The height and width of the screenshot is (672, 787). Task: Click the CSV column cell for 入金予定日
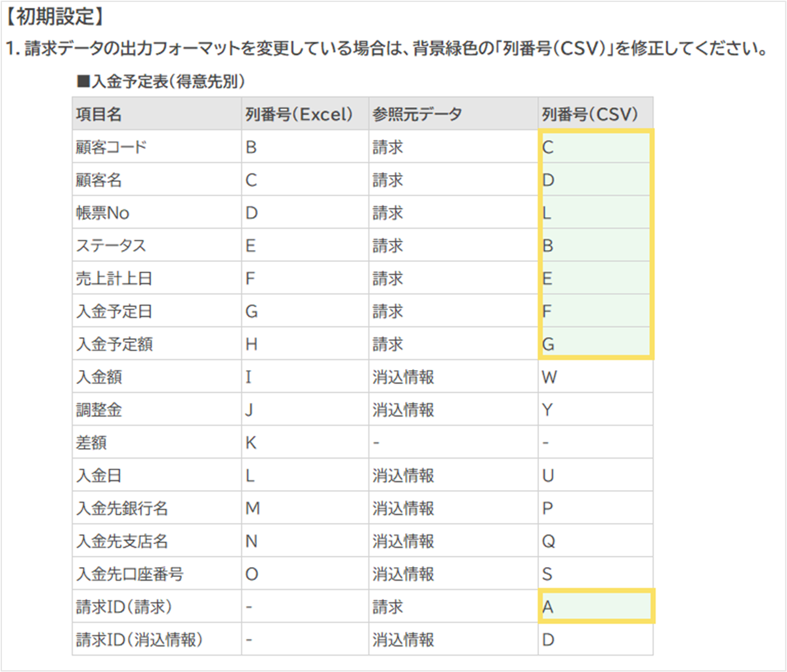tap(595, 311)
